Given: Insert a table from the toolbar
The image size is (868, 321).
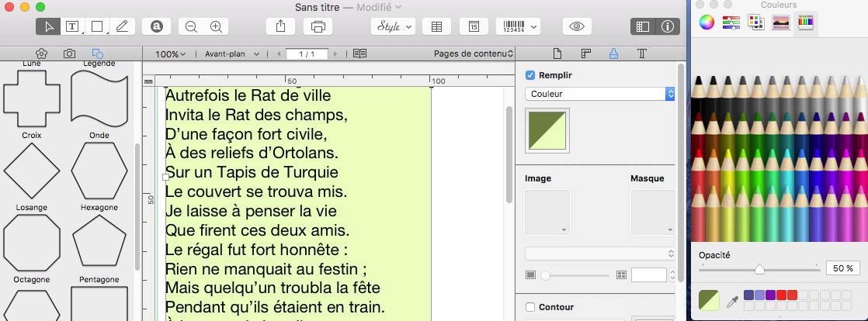Looking at the screenshot, I should [436, 26].
